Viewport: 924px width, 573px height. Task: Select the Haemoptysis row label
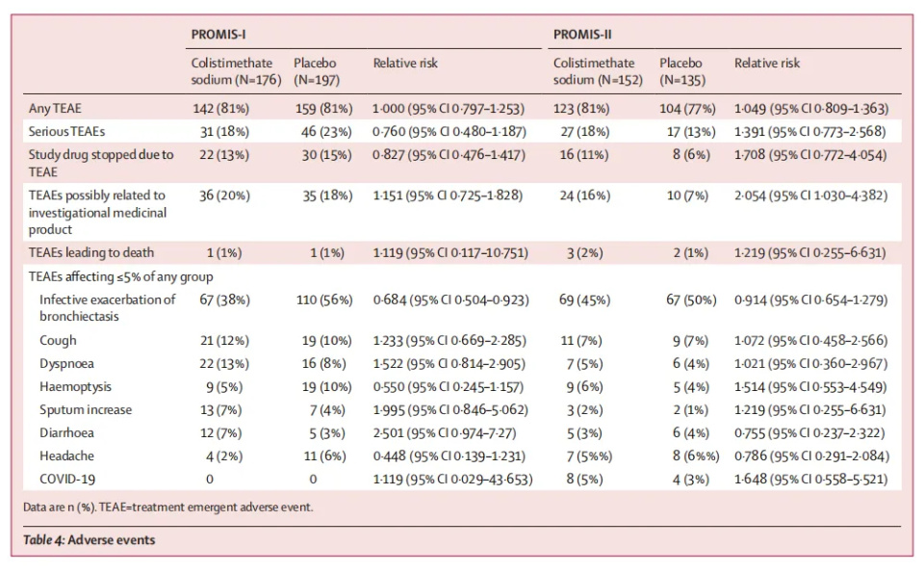coord(75,386)
